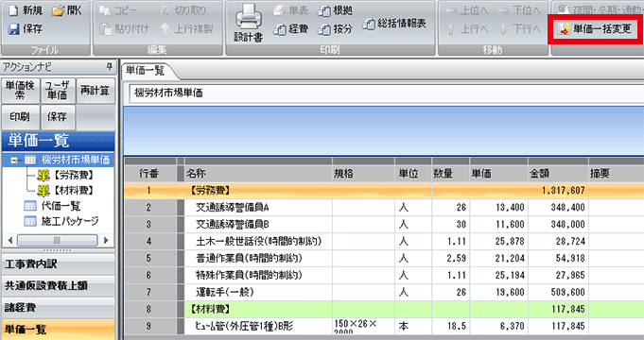
Task: Click the scroll right arrow in tree panel
Action: 106,240
